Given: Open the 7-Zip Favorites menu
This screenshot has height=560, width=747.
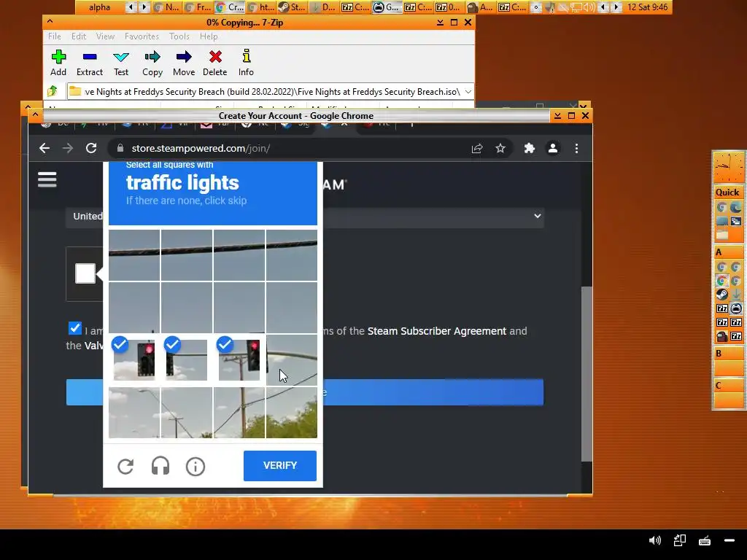Looking at the screenshot, I should coord(142,36).
